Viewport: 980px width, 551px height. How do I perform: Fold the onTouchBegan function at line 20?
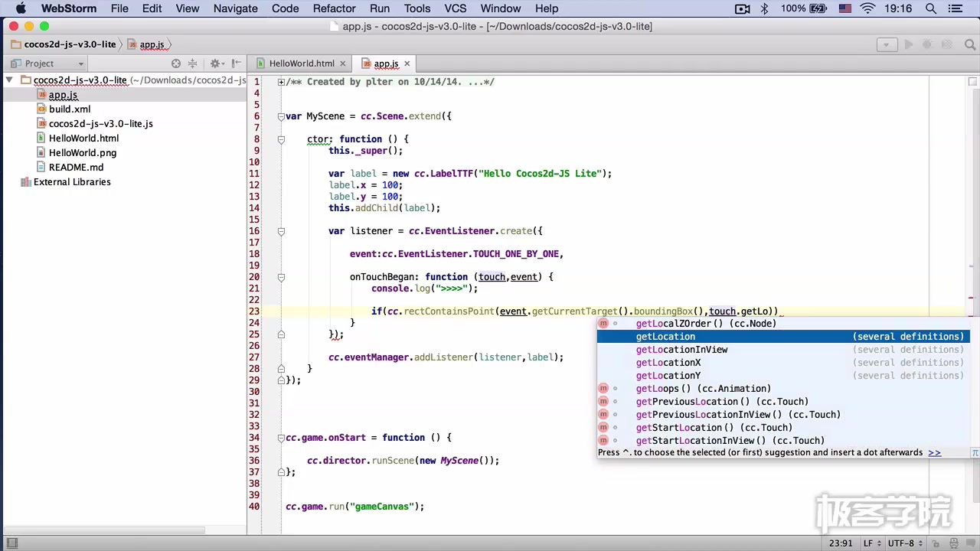[281, 277]
